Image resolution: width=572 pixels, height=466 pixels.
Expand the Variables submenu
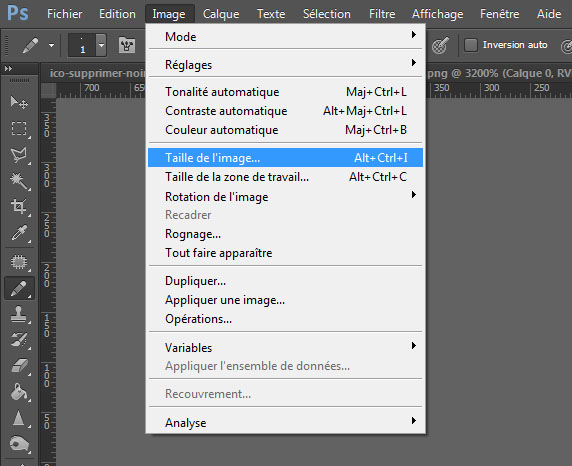click(285, 347)
